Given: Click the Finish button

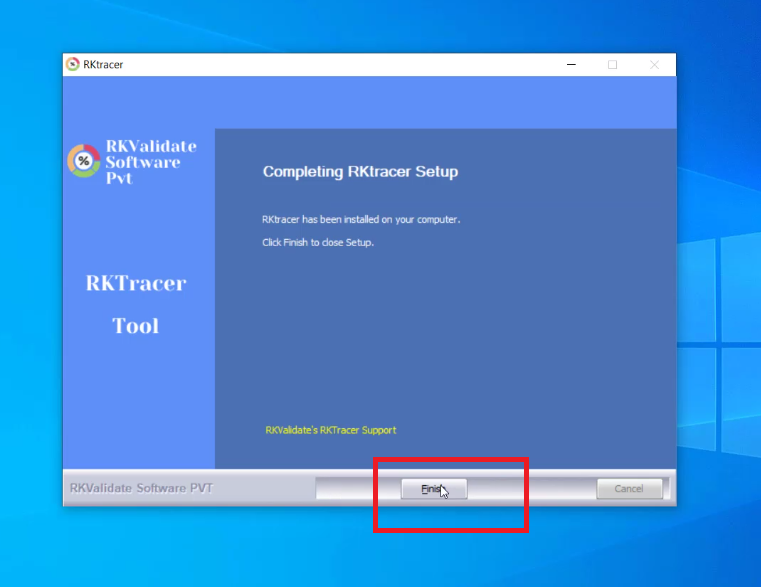Looking at the screenshot, I should (434, 489).
